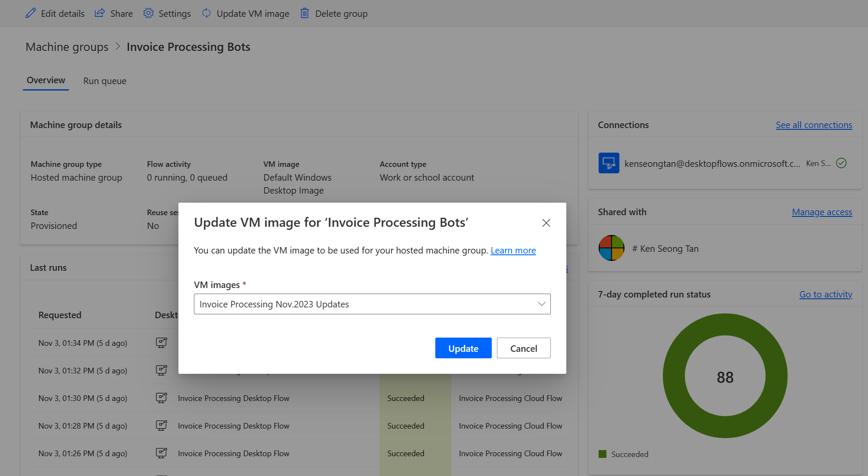The image size is (868, 476).
Task: Switch to the Run queue tab
Action: pos(104,80)
